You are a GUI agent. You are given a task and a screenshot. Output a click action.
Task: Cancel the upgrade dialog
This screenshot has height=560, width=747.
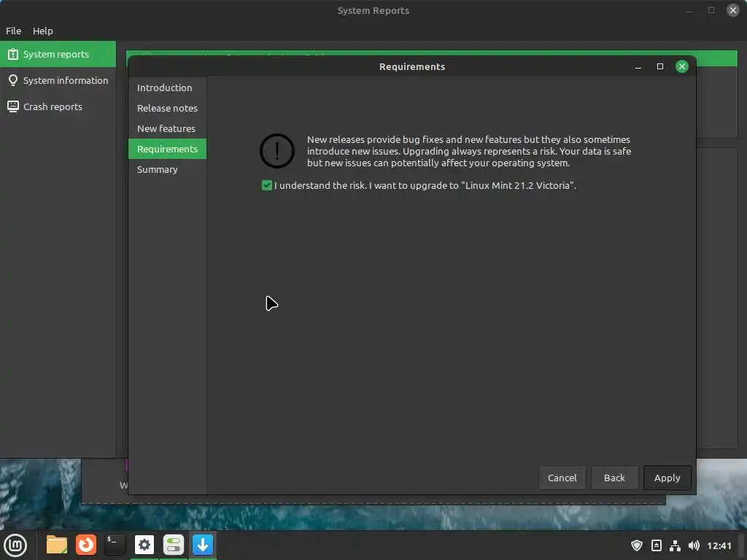click(x=562, y=478)
